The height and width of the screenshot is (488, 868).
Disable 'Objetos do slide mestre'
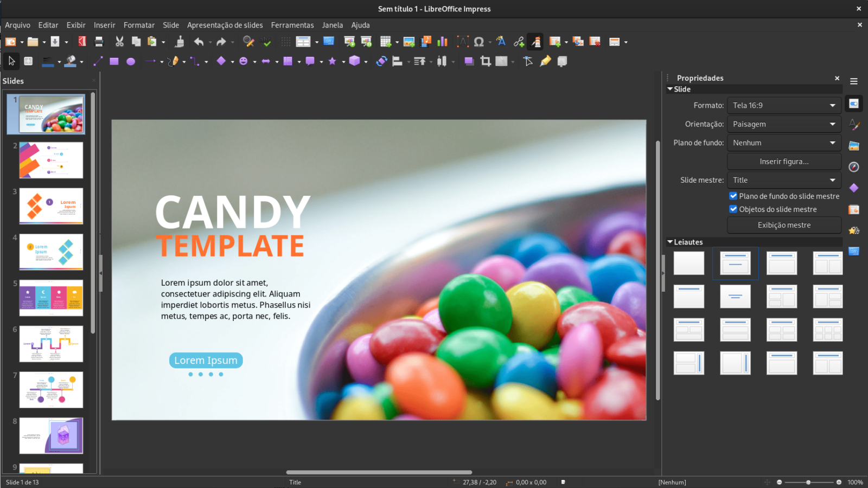pyautogui.click(x=733, y=209)
